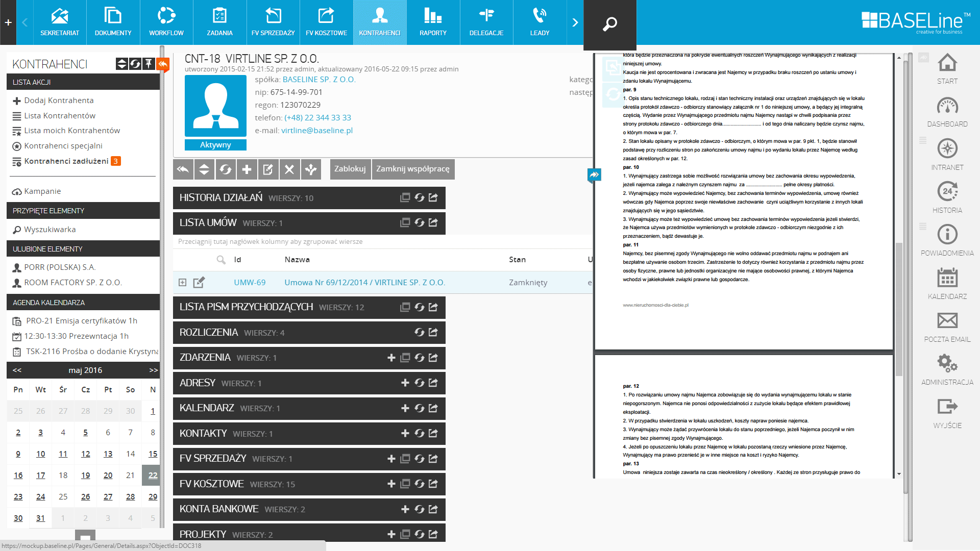Click Dodaj Kontrahenta
Screen dimensions: 980x551
[x=59, y=101]
